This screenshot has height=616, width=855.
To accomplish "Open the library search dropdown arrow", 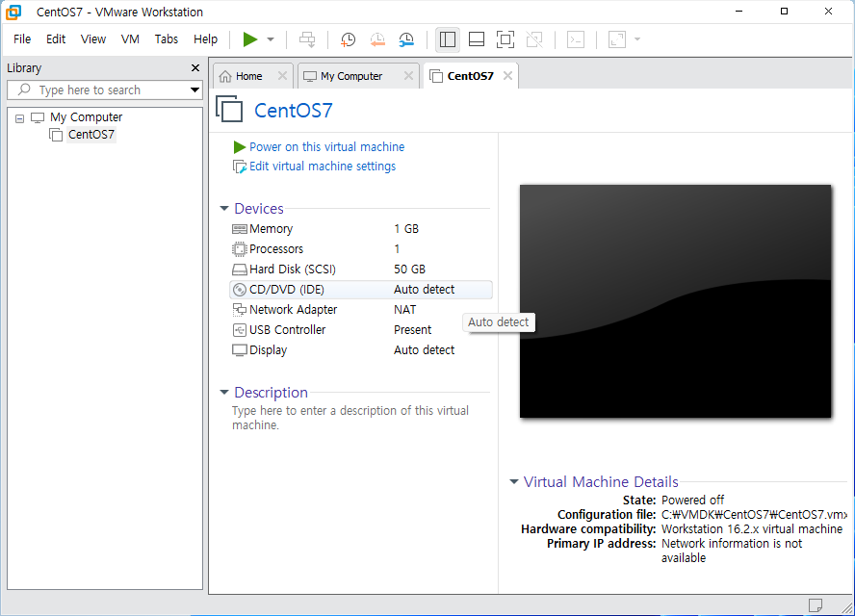I will (194, 90).
